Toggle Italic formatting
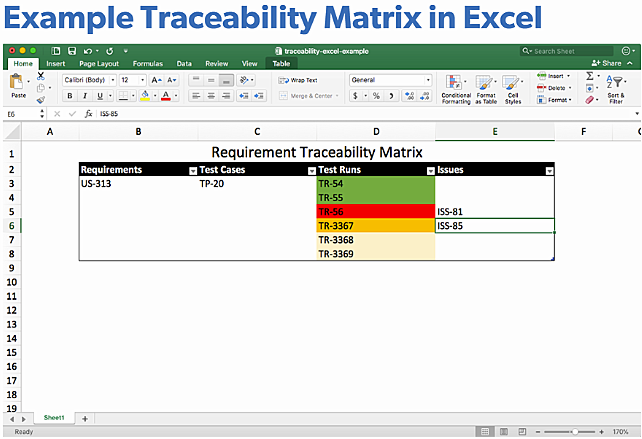642x439 pixels. (x=85, y=96)
